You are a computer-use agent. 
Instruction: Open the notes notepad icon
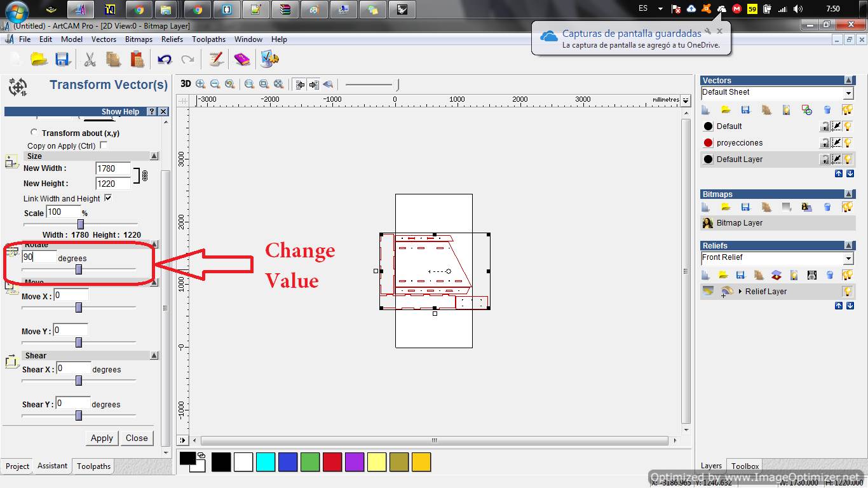pyautogui.click(x=216, y=59)
